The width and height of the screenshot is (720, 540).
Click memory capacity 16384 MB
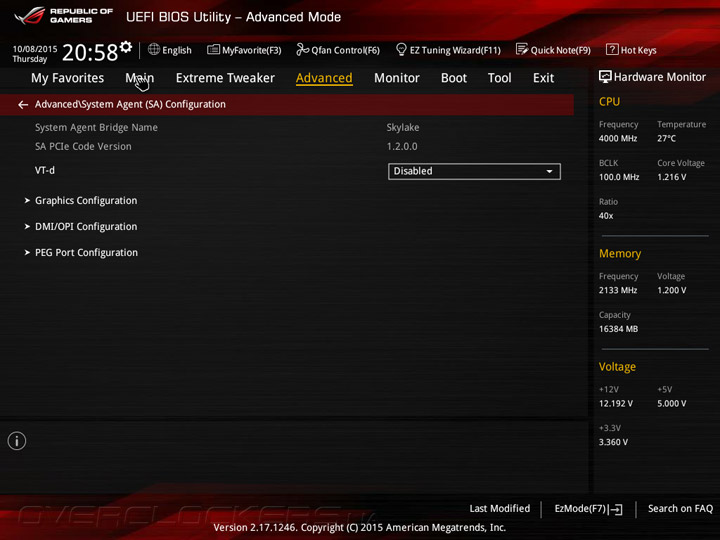pos(619,329)
